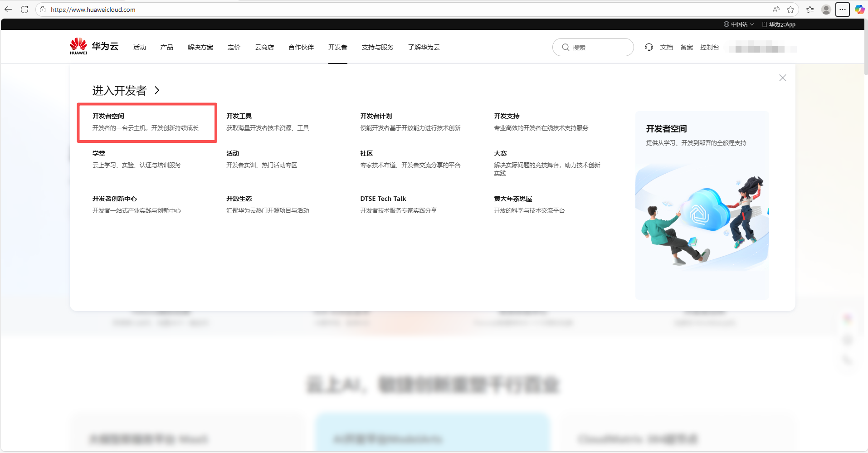Open the 活动 top navigation menu
This screenshot has height=453, width=868.
140,47
